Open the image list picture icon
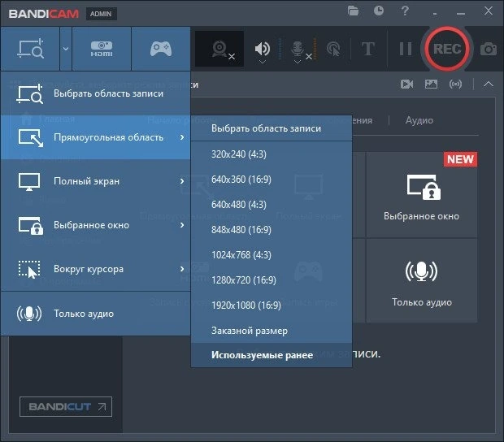504x442 pixels. coord(431,84)
